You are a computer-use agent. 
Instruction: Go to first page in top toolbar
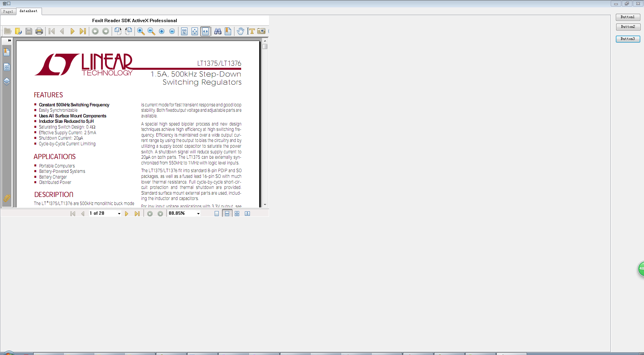coord(52,31)
